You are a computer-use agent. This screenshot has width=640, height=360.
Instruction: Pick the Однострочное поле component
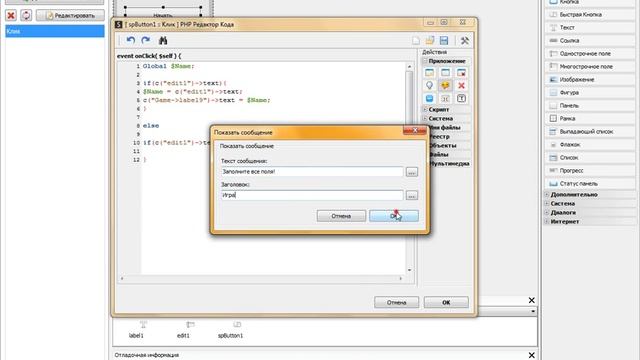point(590,53)
